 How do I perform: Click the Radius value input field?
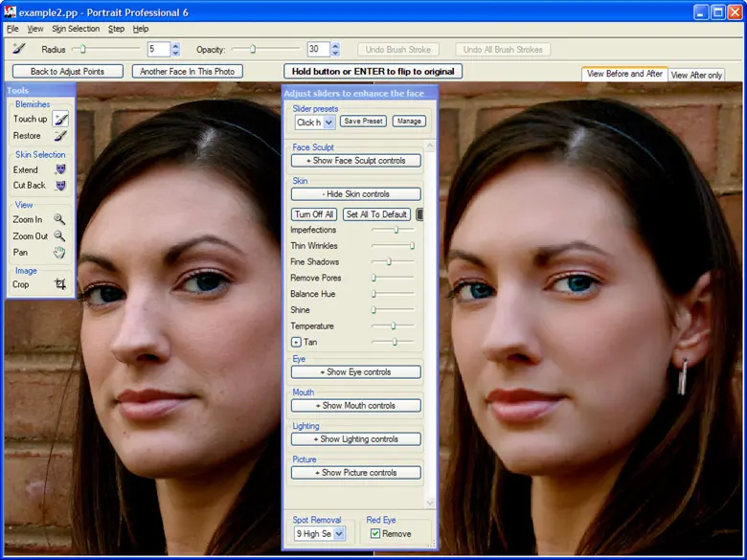click(x=157, y=49)
